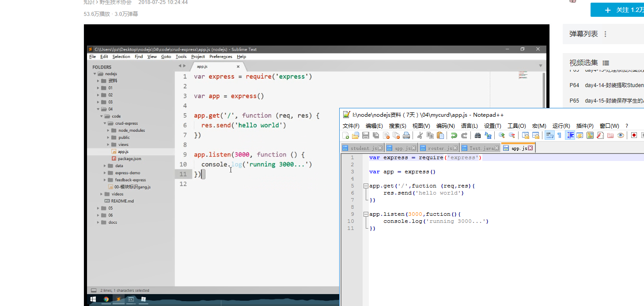
Task: Click the Replace icon in Notepad++ toolbar
Action: point(488,135)
